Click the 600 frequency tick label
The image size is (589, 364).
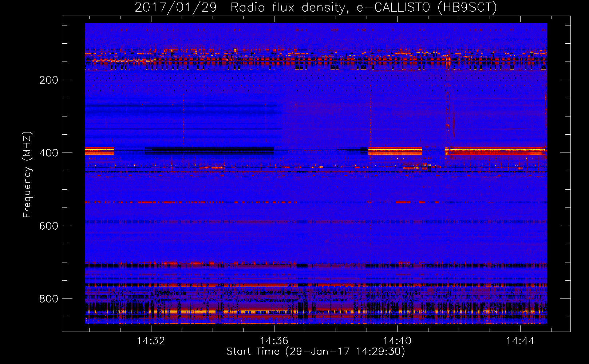(x=49, y=226)
